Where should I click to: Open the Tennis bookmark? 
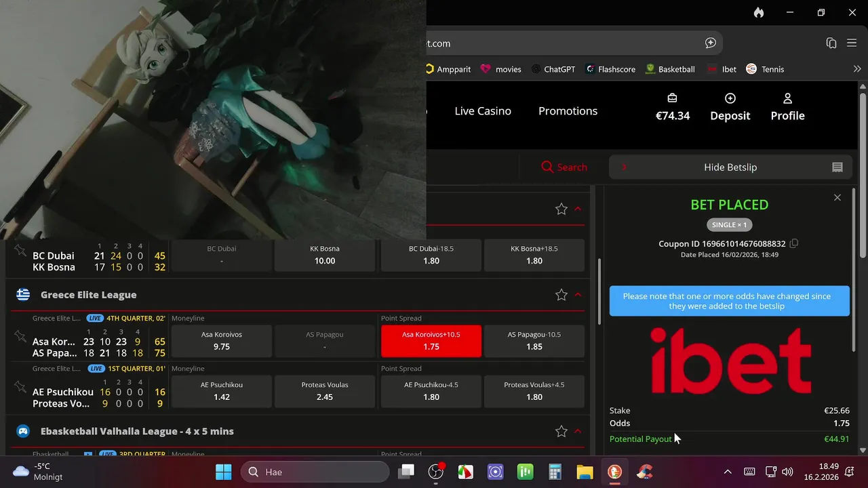point(765,69)
